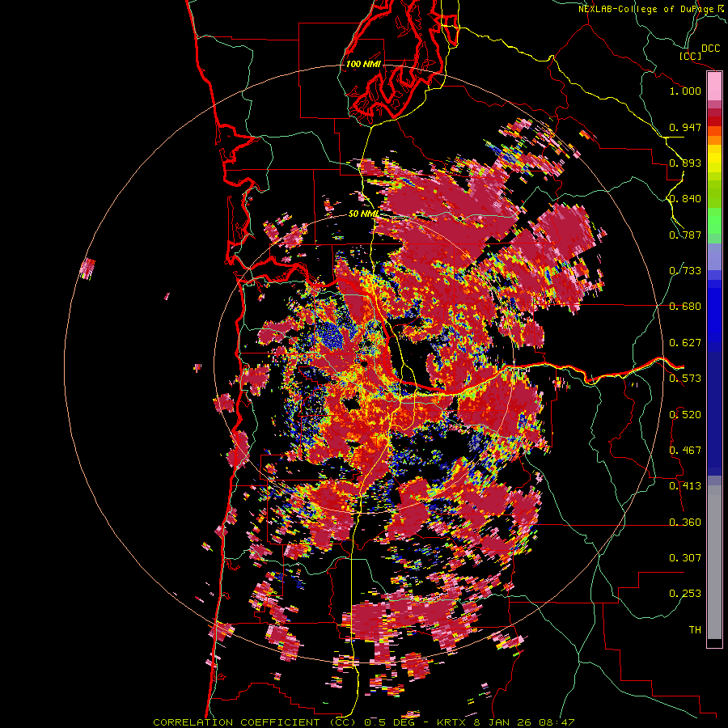Click the 100 NMI range ring label
Image resolution: width=728 pixels, height=728 pixels.
363,64
